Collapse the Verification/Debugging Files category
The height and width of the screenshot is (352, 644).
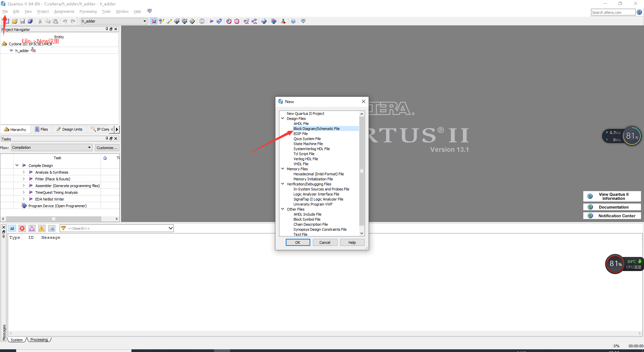[x=283, y=184]
